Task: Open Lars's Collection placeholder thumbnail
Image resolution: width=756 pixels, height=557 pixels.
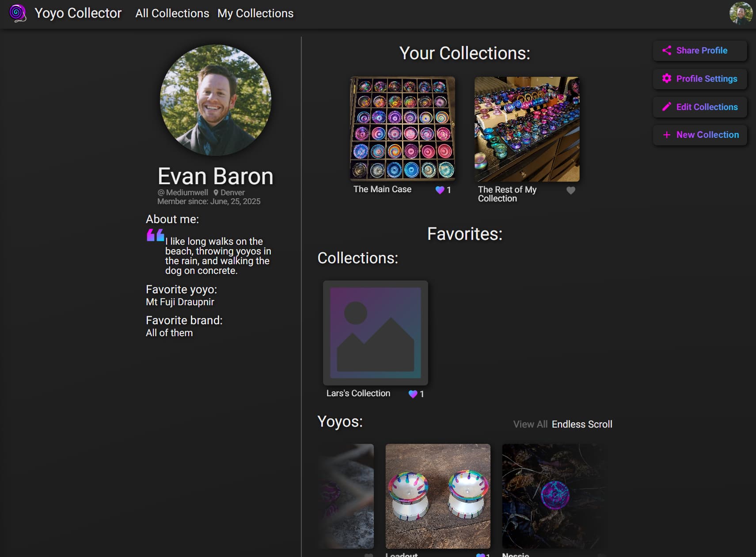Action: pyautogui.click(x=376, y=333)
